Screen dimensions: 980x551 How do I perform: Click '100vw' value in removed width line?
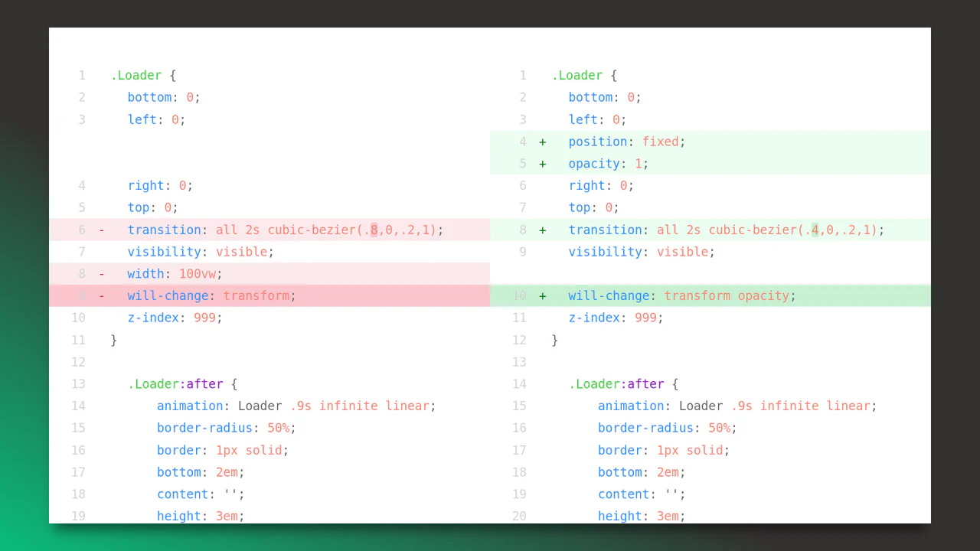point(198,274)
